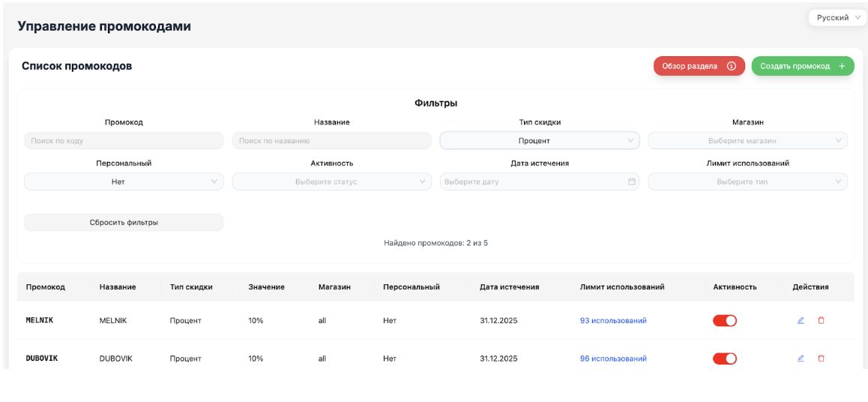Open the Русский language selector
This screenshot has width=868, height=402.
pos(837,18)
